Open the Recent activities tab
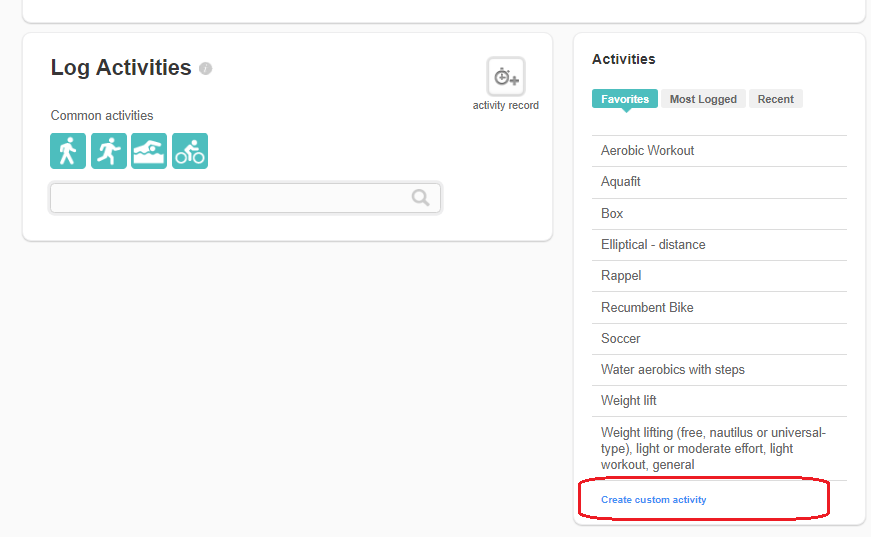Image resolution: width=873 pixels, height=538 pixels. pos(775,99)
